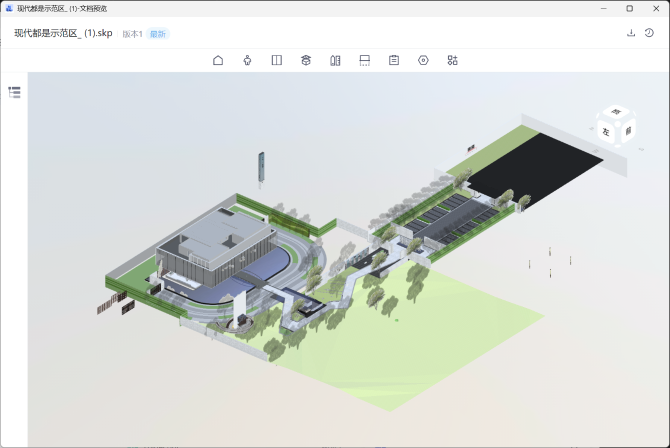Activate the person walk-through mode icon
This screenshot has height=448, width=670.
pos(247,60)
